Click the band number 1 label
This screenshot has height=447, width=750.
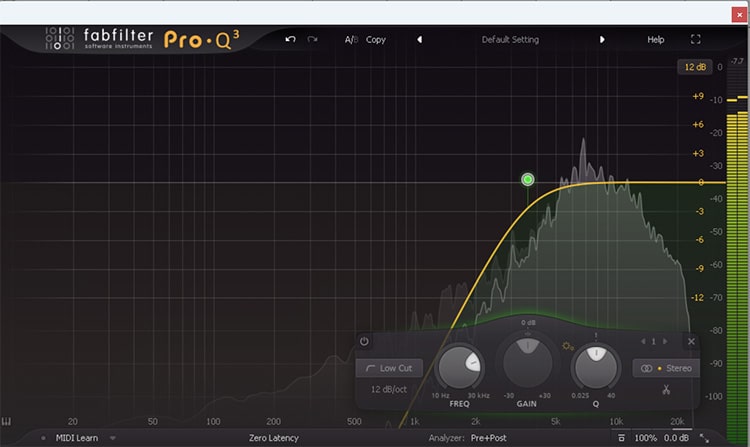click(653, 341)
